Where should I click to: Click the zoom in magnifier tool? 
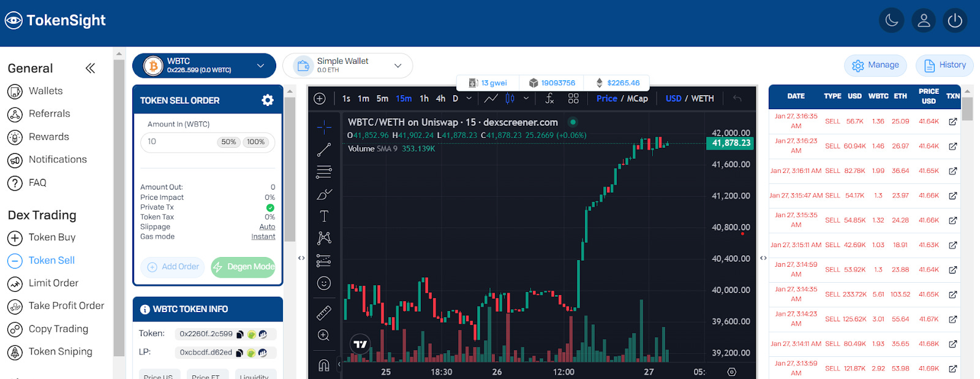tap(324, 335)
